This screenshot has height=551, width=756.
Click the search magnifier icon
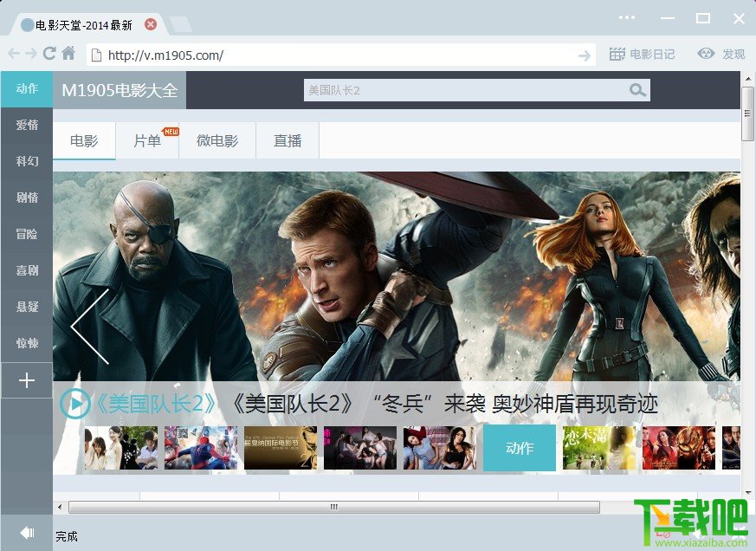[x=636, y=90]
